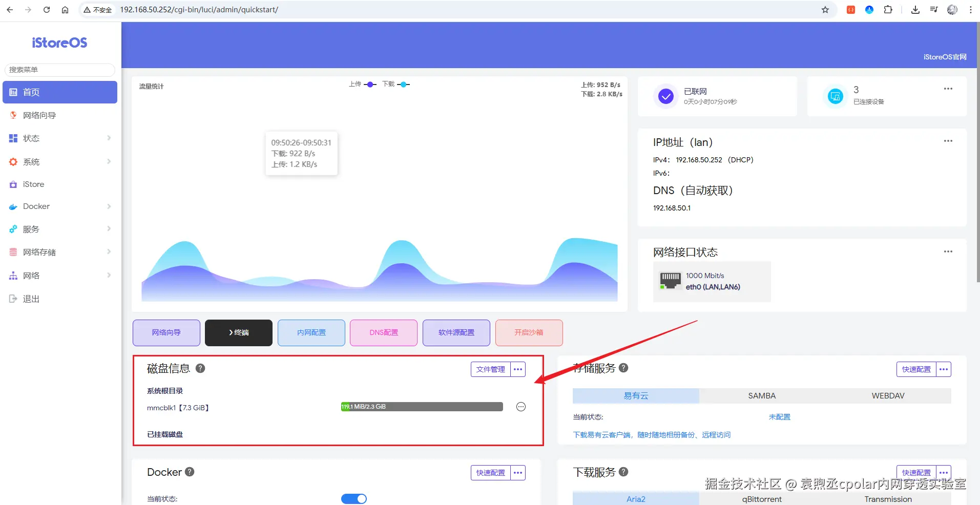Open the dropdown next to Docker 快速配置
Screen dimensions: 980x505
point(518,473)
